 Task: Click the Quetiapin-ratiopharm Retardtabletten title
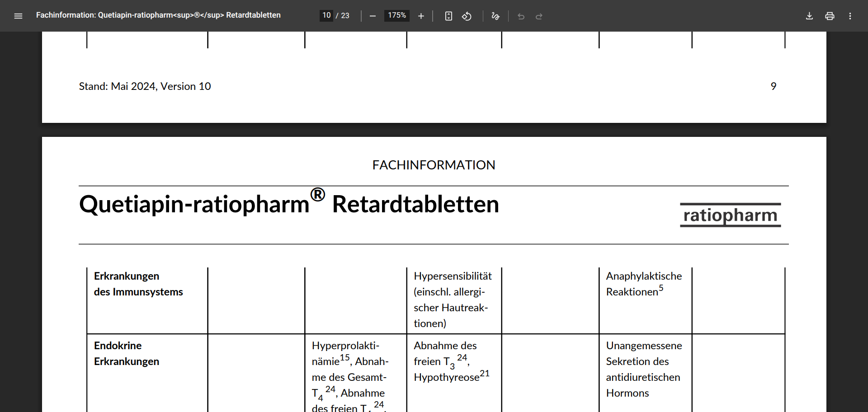pyautogui.click(x=289, y=204)
